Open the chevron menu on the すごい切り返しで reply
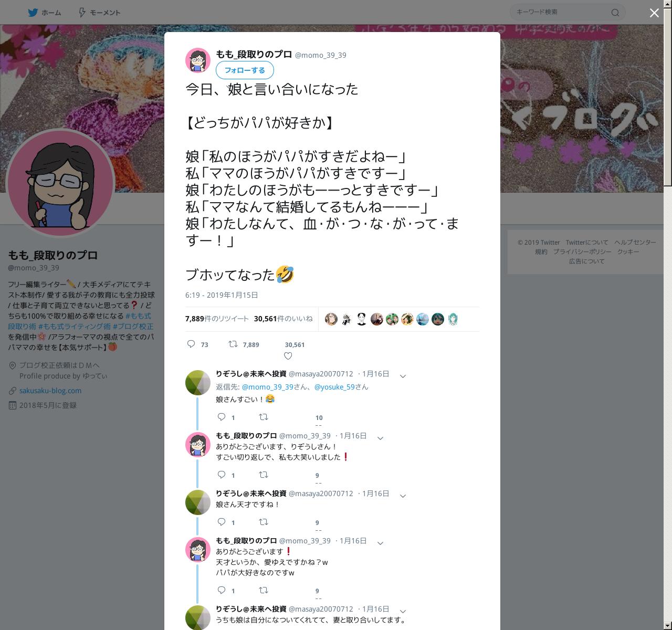Image resolution: width=672 pixels, height=630 pixels. 381,438
